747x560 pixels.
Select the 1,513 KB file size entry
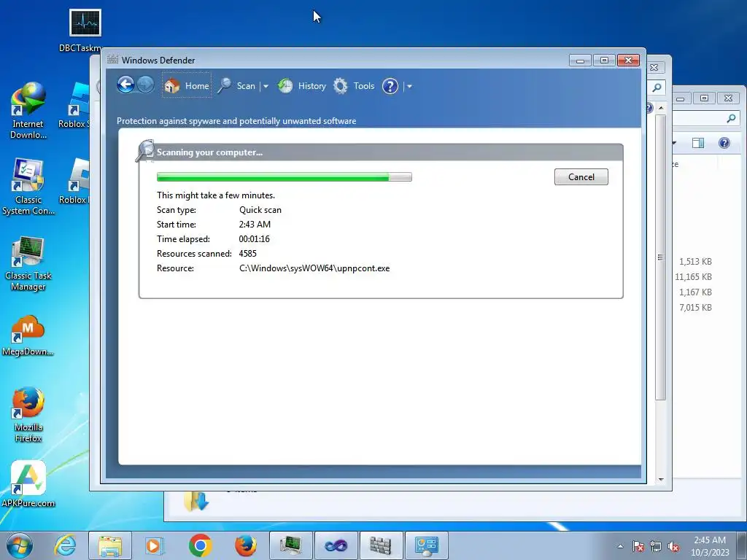[695, 262]
